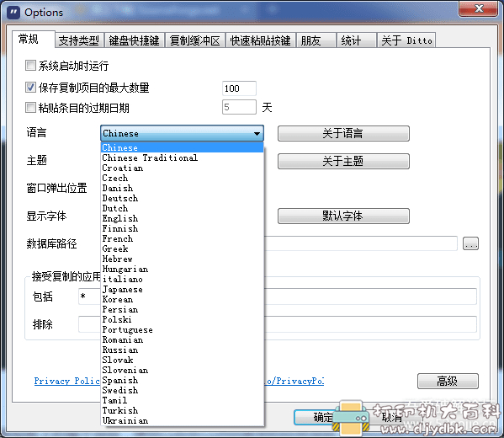This screenshot has height=438, width=504.
Task: Select Chinese in the language list
Action: (x=183, y=147)
